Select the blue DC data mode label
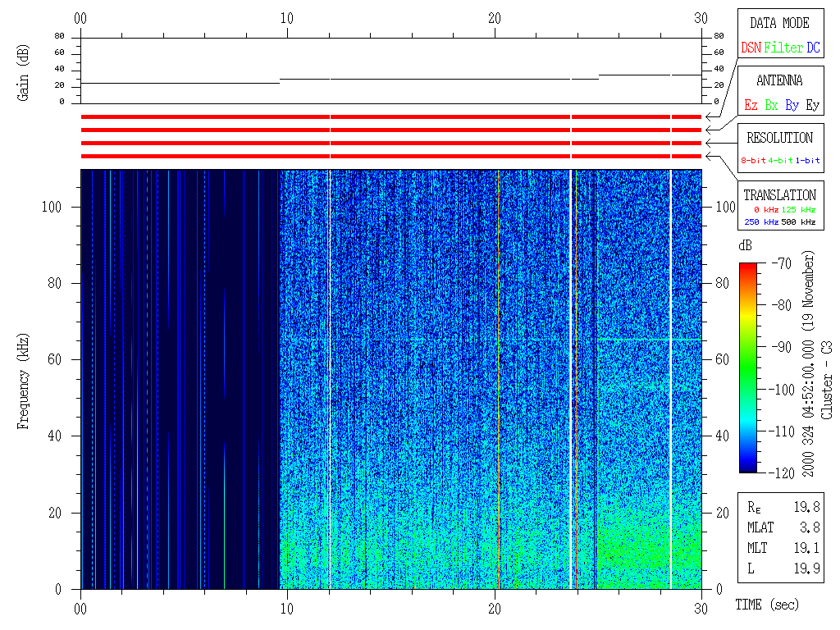This screenshot has width=840, height=630. click(813, 48)
